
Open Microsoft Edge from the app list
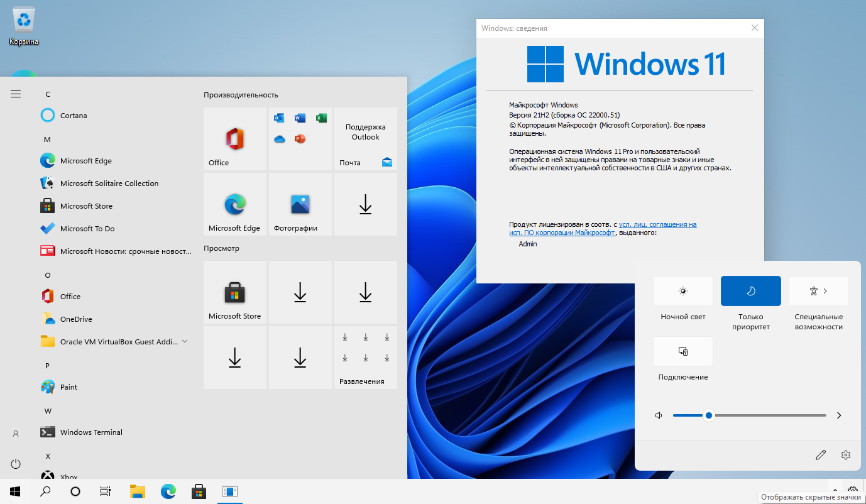pos(116,161)
